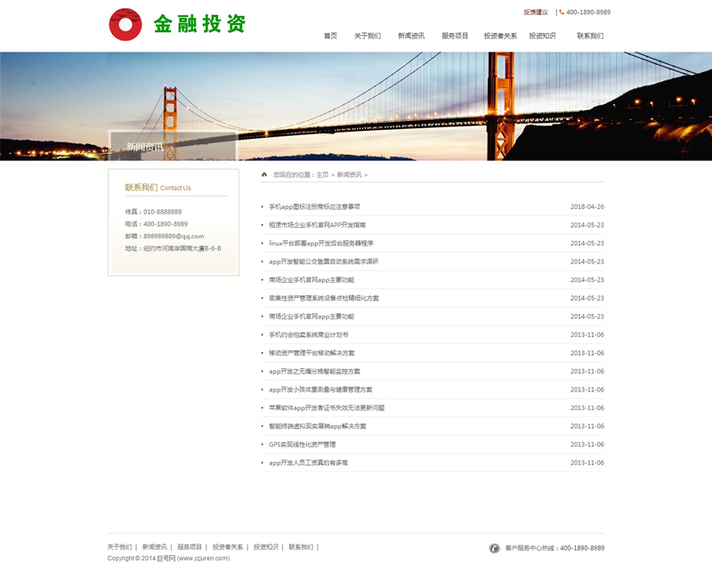The width and height of the screenshot is (712, 588).
Task: Click footer 新闻资讯 link
Action: pyautogui.click(x=154, y=547)
